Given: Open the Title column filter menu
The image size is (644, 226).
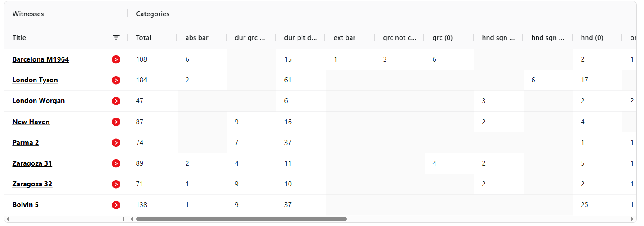Looking at the screenshot, I should 116,38.
